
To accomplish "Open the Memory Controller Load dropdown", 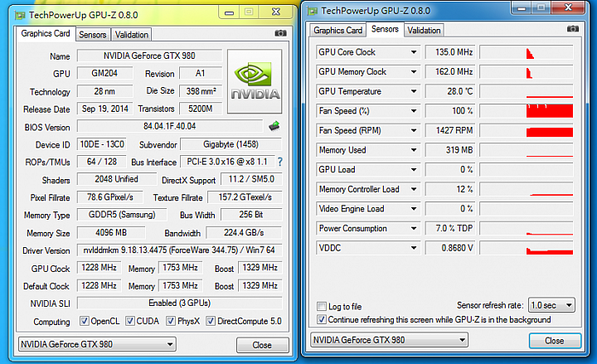I will point(414,189).
